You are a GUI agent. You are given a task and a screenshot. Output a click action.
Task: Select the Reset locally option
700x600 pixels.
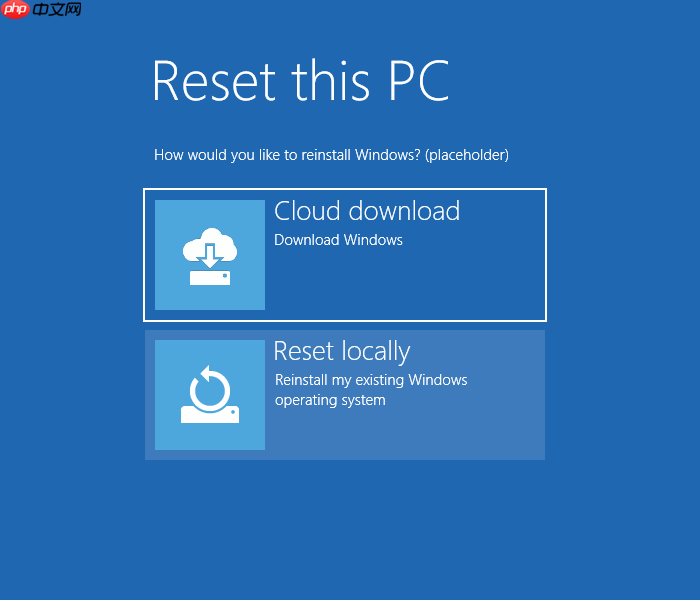point(345,395)
